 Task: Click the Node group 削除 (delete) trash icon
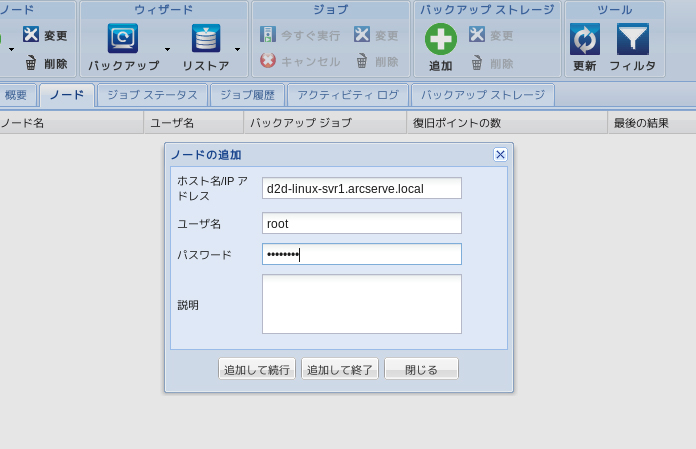[31, 63]
